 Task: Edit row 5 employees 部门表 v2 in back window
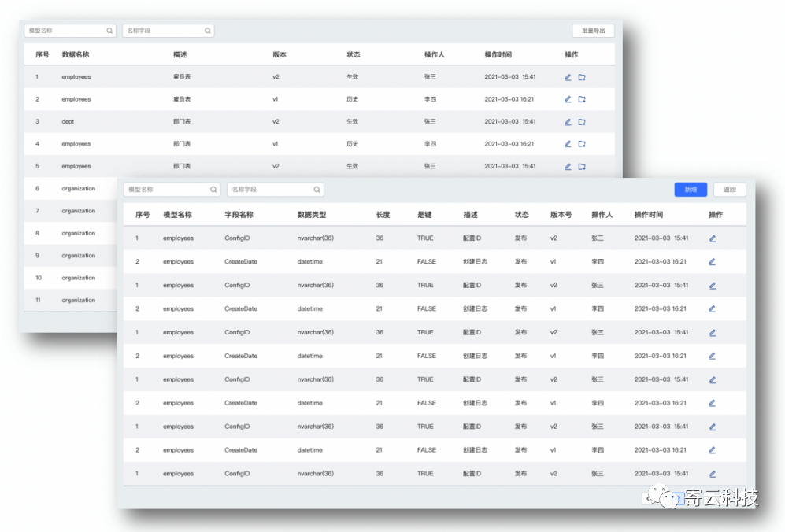coord(568,166)
